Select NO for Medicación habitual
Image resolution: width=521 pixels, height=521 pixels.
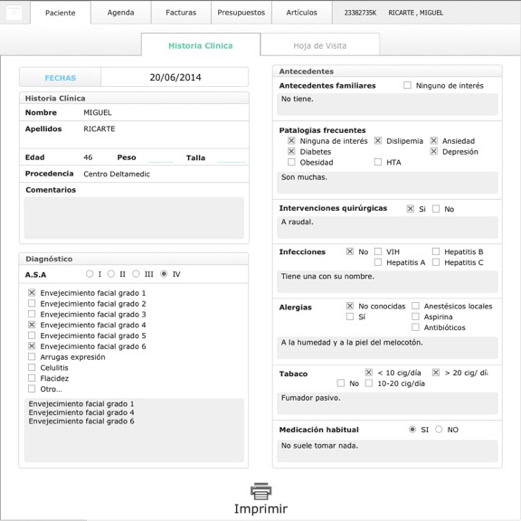pos(439,429)
